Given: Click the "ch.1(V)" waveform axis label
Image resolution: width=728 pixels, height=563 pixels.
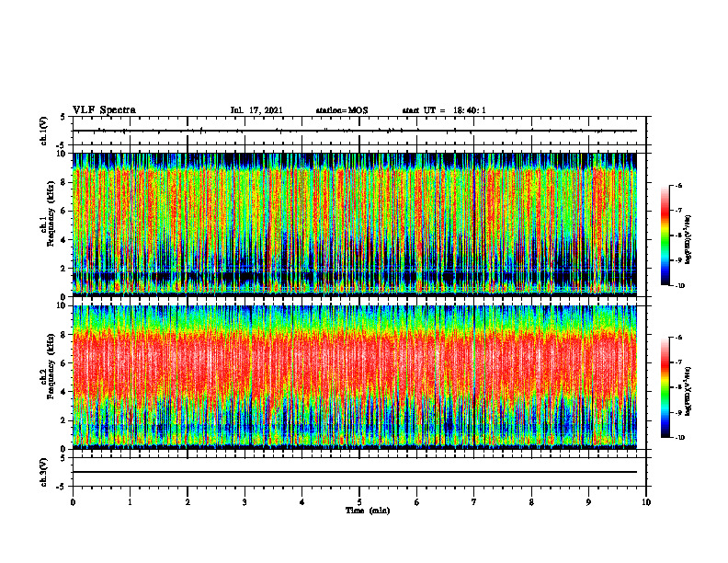Looking at the screenshot, I should click(44, 131).
